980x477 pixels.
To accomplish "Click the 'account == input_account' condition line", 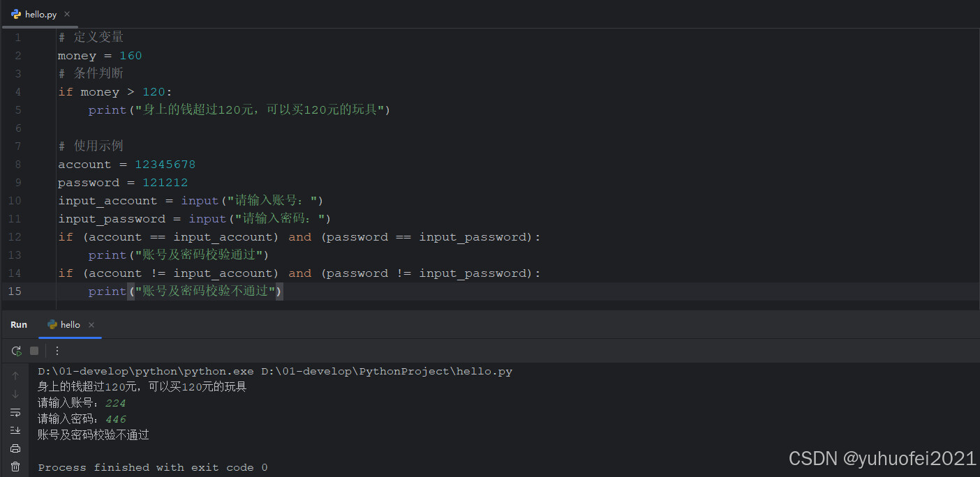I will (299, 237).
